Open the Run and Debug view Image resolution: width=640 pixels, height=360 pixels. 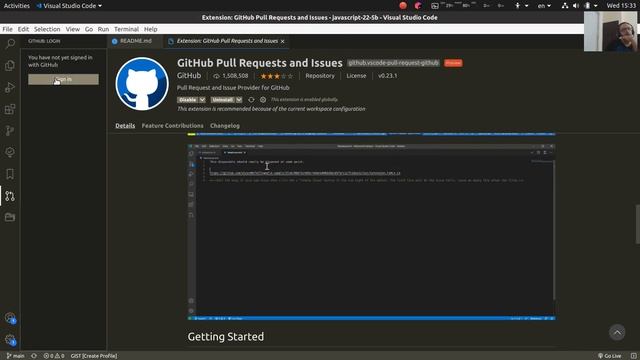point(10,87)
